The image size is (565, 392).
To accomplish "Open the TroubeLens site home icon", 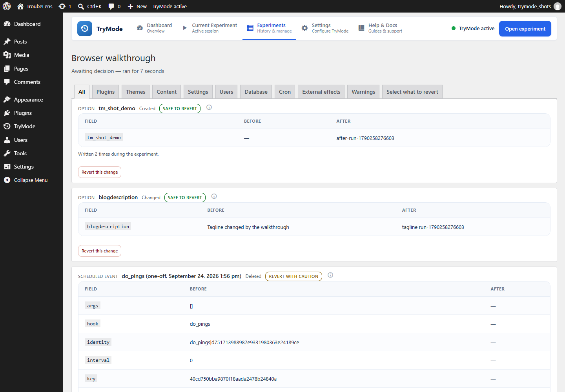I will (20, 6).
